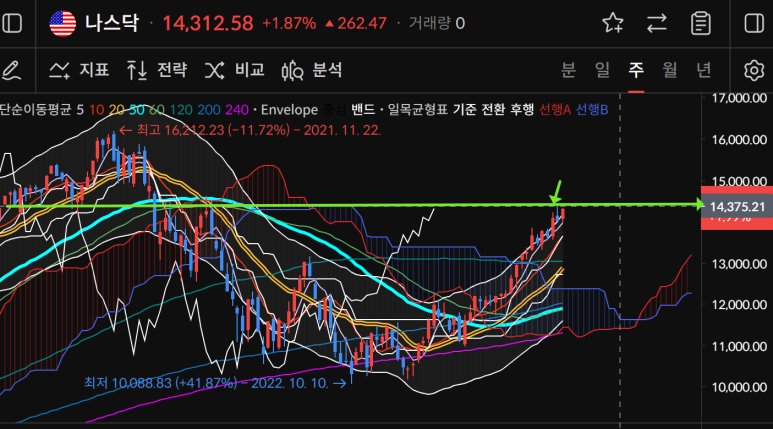The height and width of the screenshot is (429, 773).
Task: Open the 전략 strategy menu
Action: tap(157, 70)
